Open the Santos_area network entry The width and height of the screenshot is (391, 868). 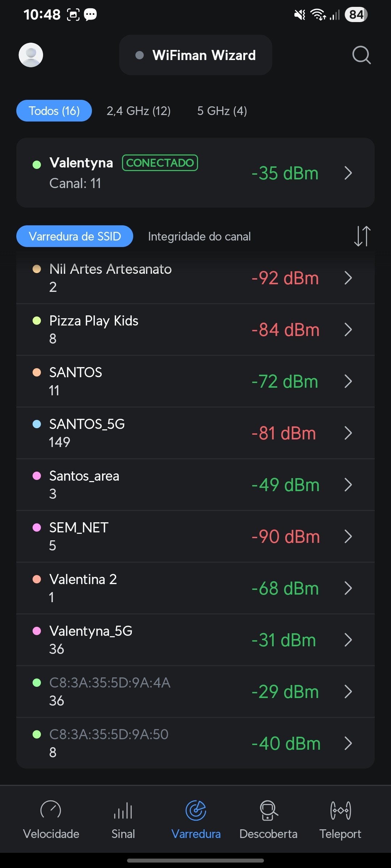[145, 485]
